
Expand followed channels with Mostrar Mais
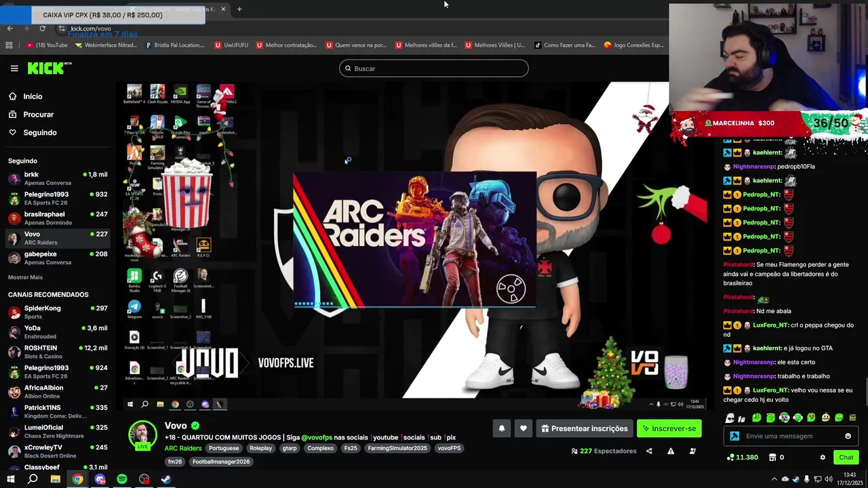[x=25, y=277]
